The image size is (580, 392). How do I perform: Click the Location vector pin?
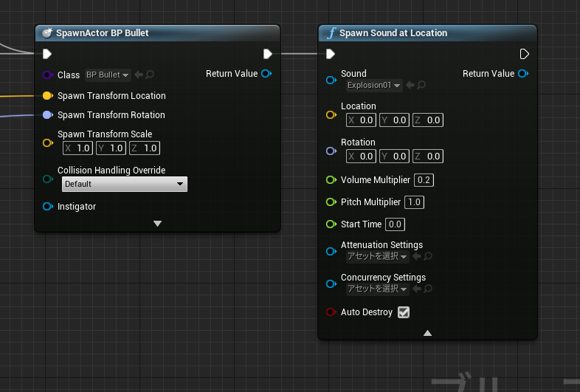point(331,114)
